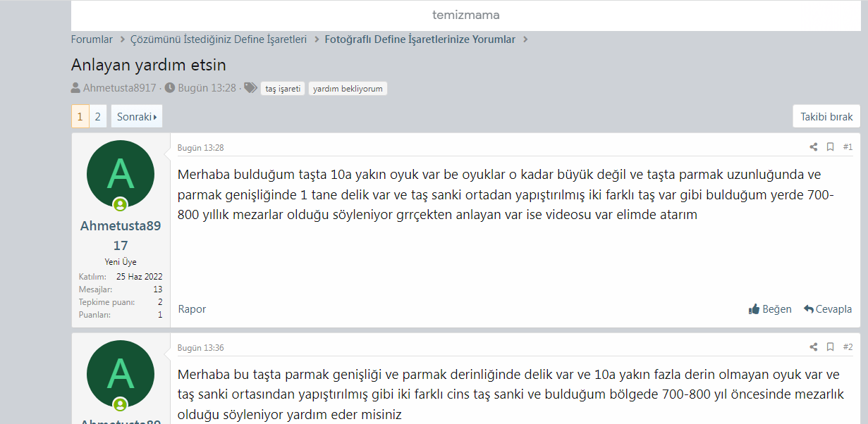This screenshot has height=424, width=868.
Task: Share the second post via its share icon
Action: [x=813, y=347]
